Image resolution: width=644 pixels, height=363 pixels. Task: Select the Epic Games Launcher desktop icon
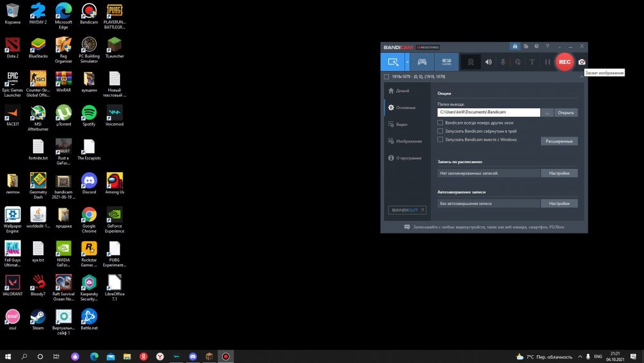pos(12,84)
